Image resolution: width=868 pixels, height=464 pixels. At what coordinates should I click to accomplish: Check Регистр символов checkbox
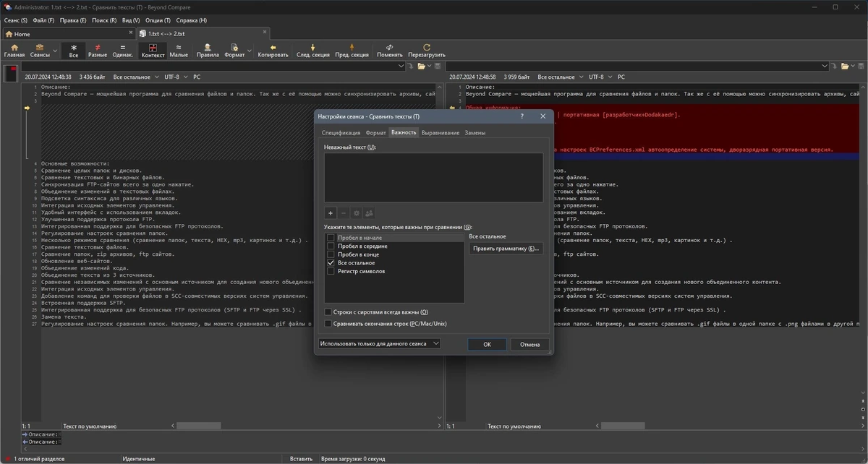point(331,272)
